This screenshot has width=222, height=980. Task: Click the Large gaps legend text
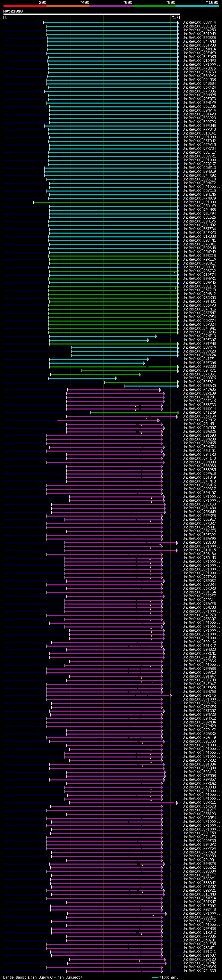(x=43, y=977)
